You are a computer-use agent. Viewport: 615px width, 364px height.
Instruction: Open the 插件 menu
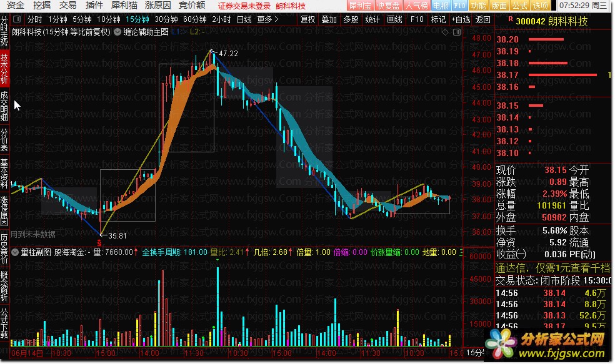coord(94,6)
